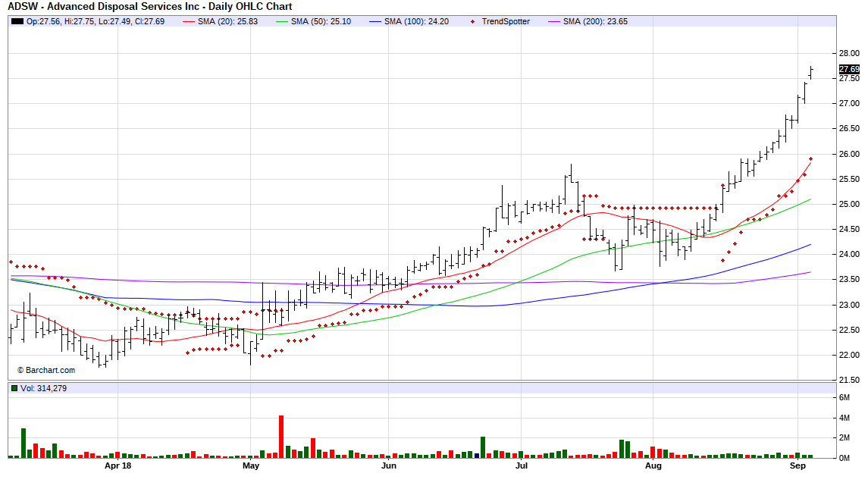Click the Apr 18 date axis label

click(x=118, y=465)
